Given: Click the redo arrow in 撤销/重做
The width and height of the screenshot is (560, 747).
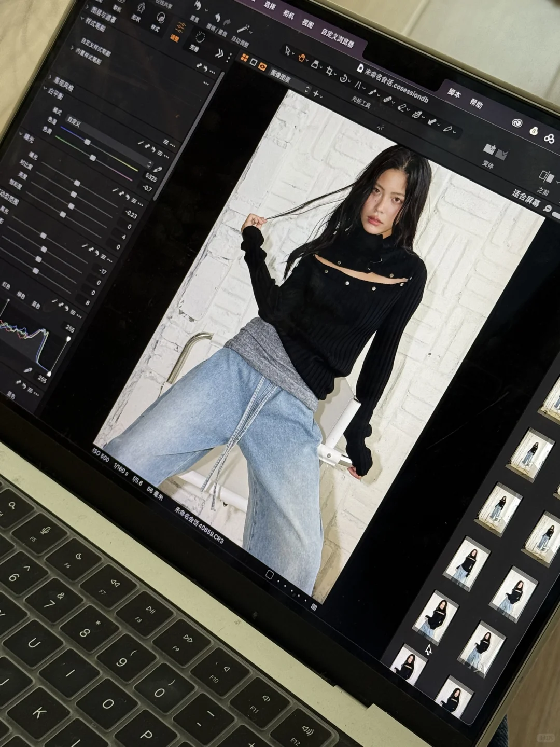Looking at the screenshot, I should tap(228, 22).
